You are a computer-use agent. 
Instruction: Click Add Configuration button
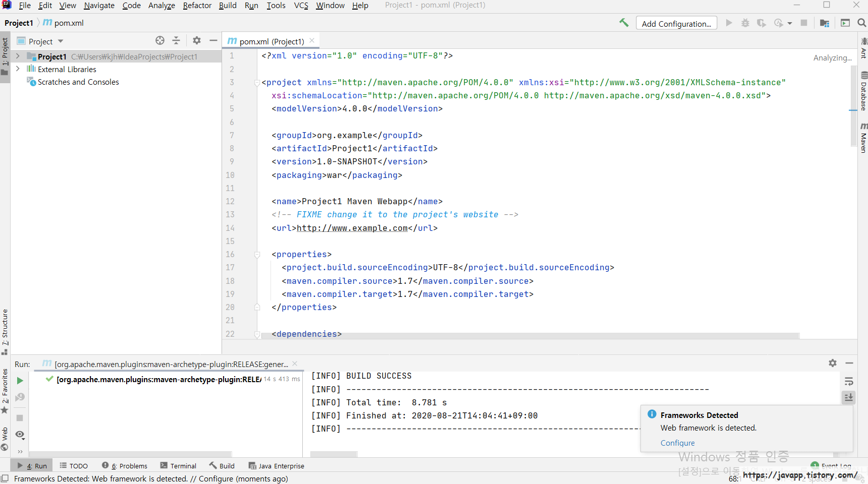pos(676,23)
